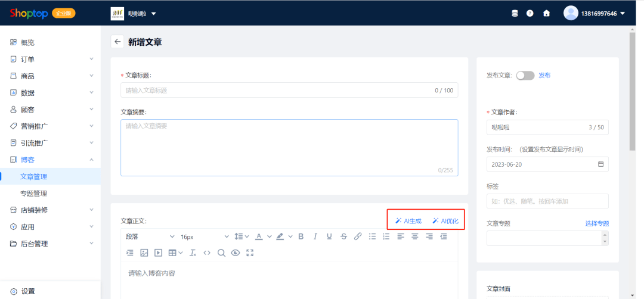Insert a hyperlink using the link icon
This screenshot has height=299, width=644.
tap(358, 236)
